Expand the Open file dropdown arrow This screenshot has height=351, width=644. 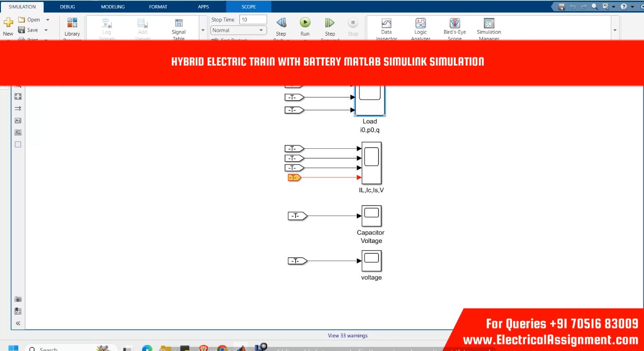(x=48, y=20)
